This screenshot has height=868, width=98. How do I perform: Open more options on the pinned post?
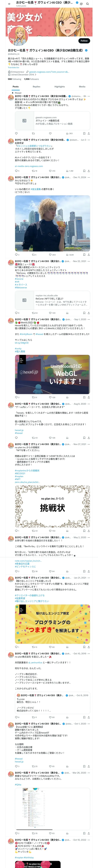[x=89, y=96]
